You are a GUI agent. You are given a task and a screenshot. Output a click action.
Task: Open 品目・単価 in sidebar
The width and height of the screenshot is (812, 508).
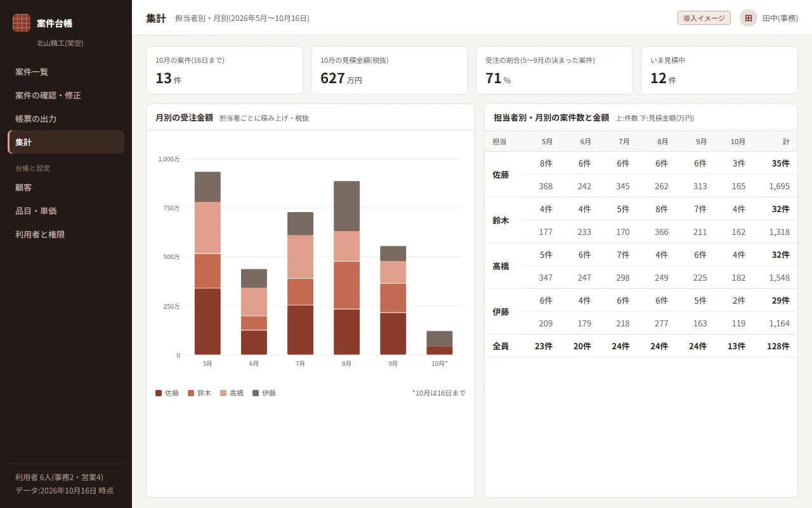[66, 211]
